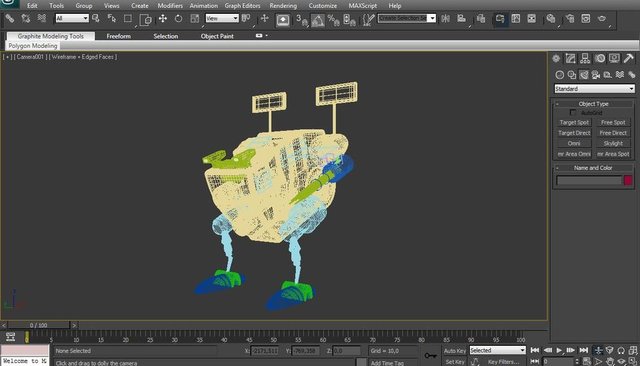Open the Edit menu

(x=32, y=6)
